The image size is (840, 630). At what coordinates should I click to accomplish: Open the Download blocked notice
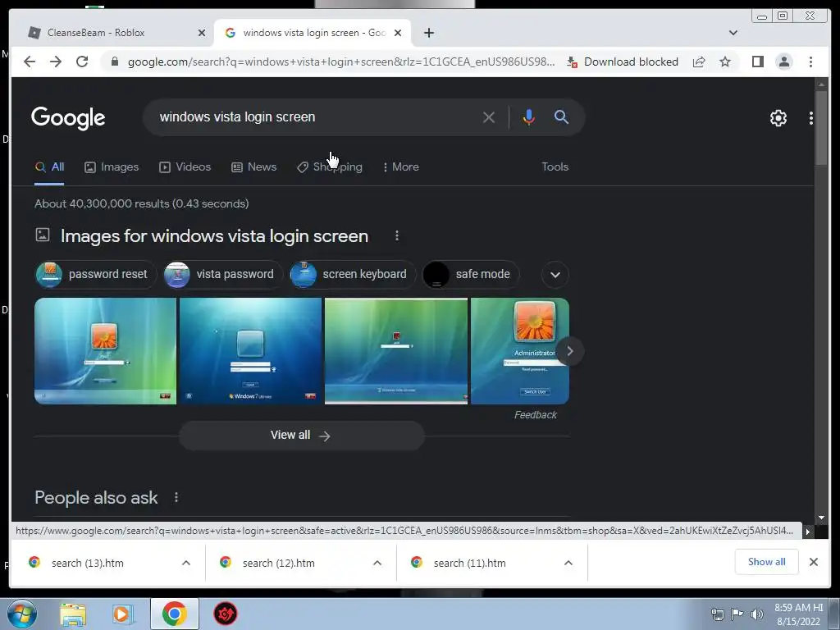(623, 62)
